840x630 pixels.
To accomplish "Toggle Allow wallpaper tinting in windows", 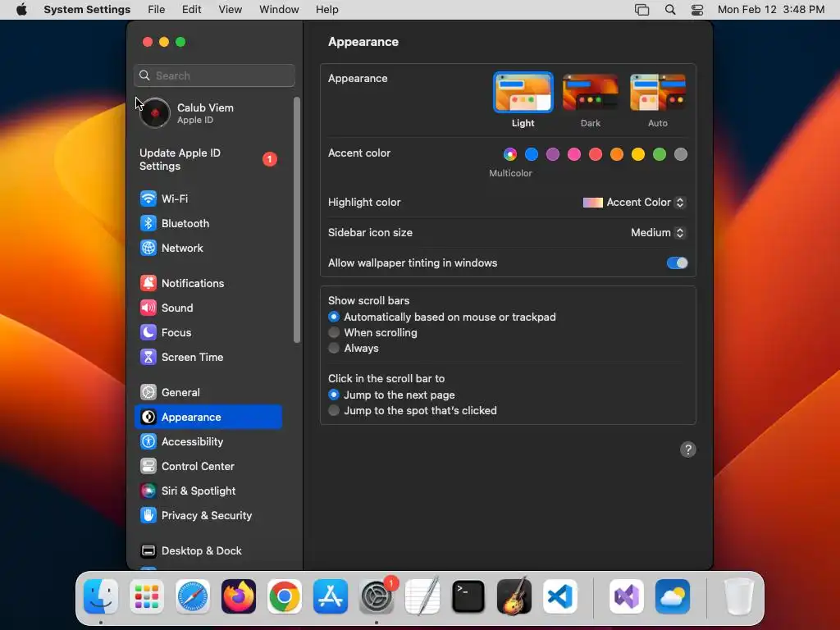I will [x=677, y=263].
